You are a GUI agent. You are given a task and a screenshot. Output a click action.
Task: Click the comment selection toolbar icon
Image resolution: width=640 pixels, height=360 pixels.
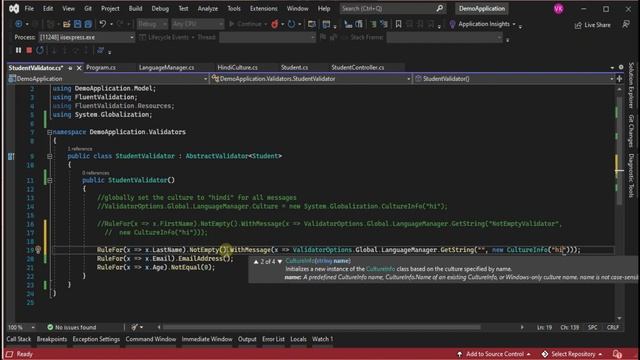373,24
